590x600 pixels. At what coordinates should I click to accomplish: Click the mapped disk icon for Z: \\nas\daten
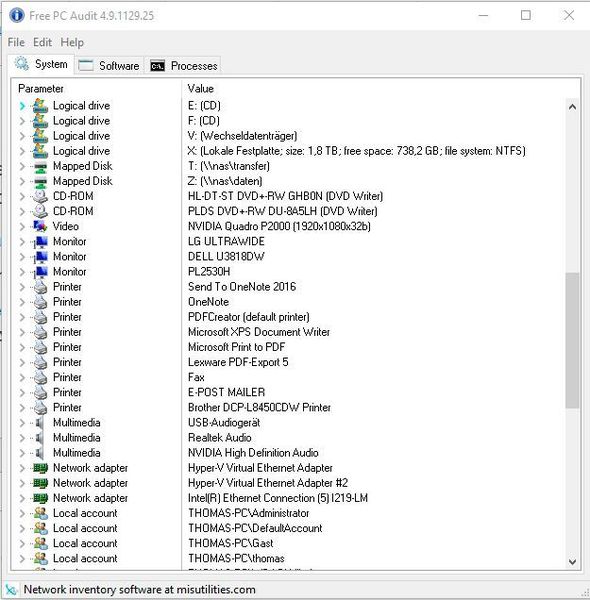(x=40, y=181)
